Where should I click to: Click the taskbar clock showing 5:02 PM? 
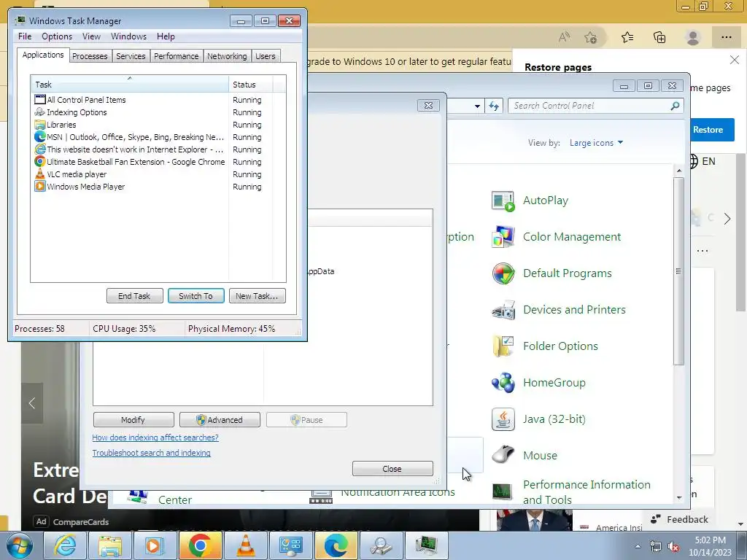[710, 546]
